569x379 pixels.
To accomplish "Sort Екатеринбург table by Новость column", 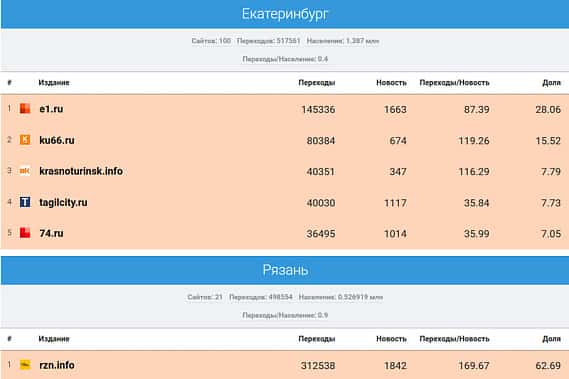I will 391,83.
